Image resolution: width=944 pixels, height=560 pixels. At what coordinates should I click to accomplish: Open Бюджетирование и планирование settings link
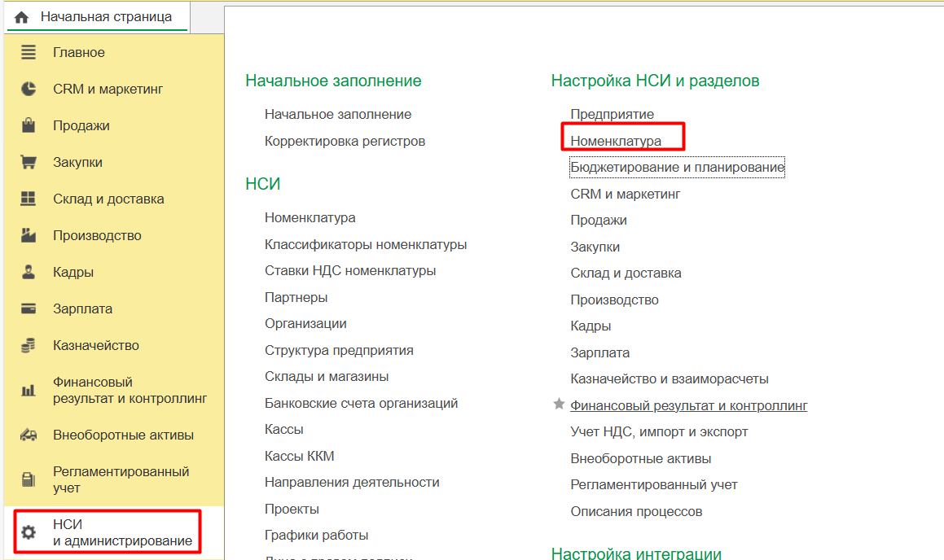677,168
